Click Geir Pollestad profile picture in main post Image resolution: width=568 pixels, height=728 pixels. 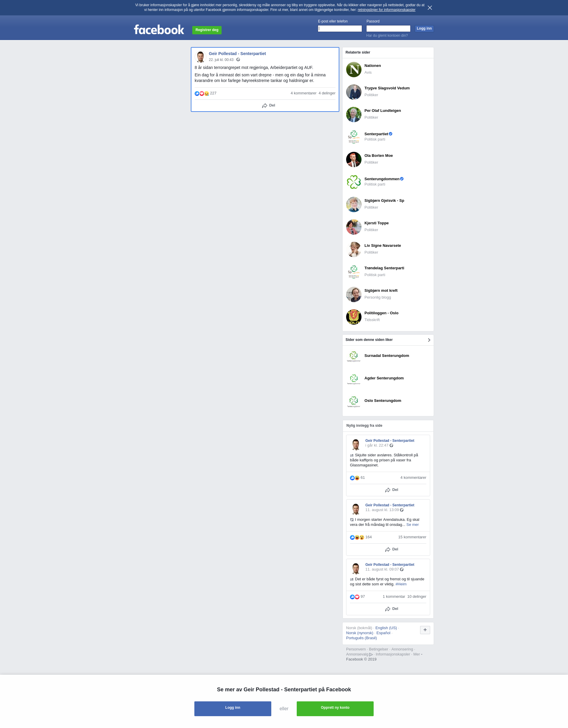coord(200,57)
